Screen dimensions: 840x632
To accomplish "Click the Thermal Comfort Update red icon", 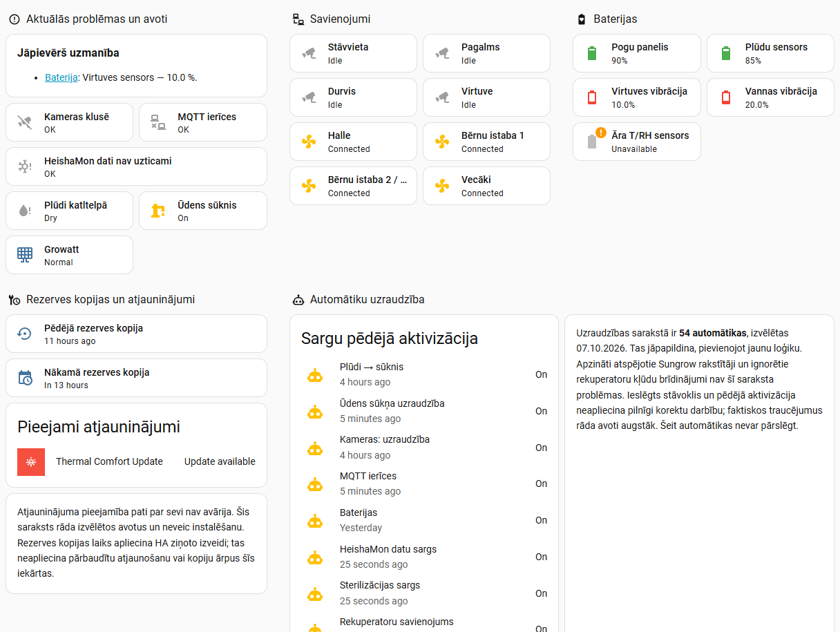I will pyautogui.click(x=31, y=462).
